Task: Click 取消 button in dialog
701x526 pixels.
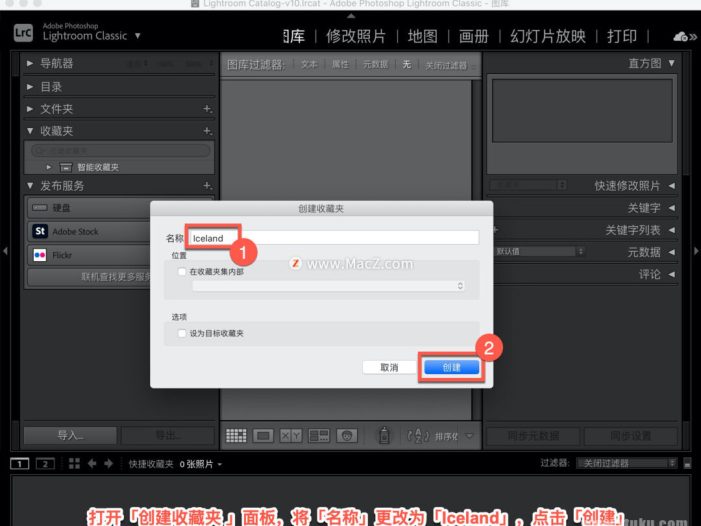Action: click(x=389, y=367)
